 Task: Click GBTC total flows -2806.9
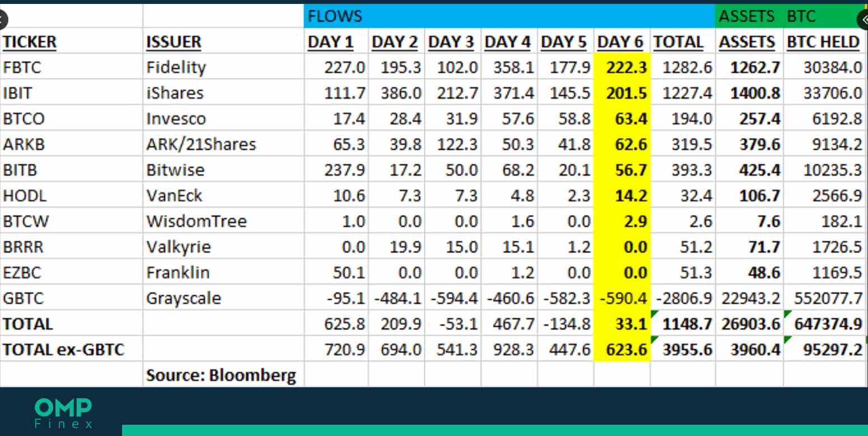pyautogui.click(x=683, y=298)
